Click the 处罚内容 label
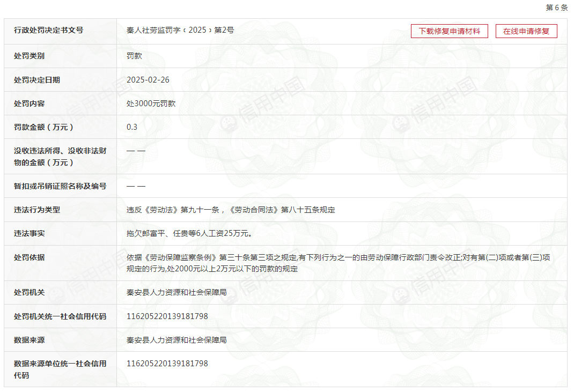This screenshot has height=392, width=574. click(30, 103)
